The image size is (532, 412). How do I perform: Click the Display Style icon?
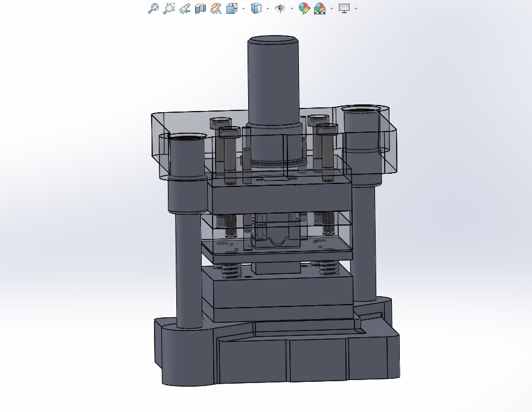(x=256, y=8)
